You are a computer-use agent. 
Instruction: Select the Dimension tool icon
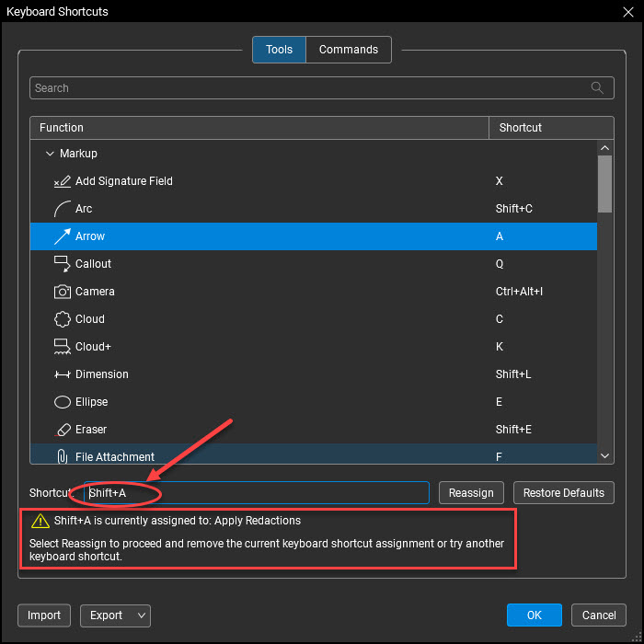tap(63, 374)
